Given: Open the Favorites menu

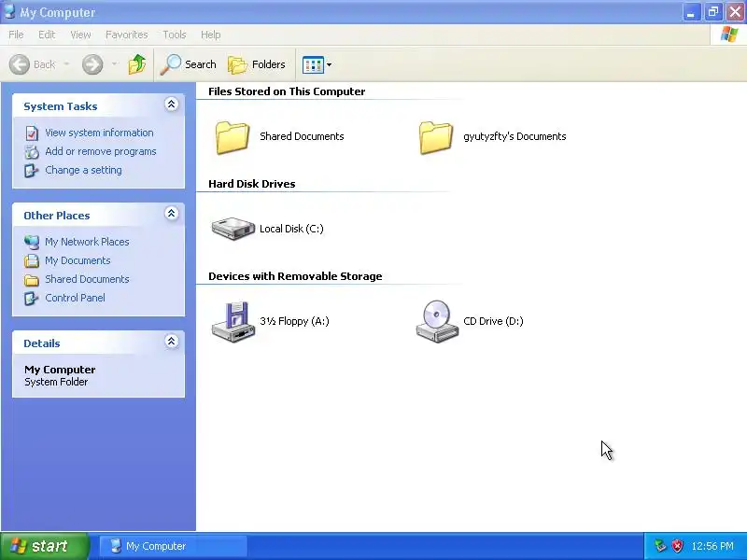Looking at the screenshot, I should [127, 35].
